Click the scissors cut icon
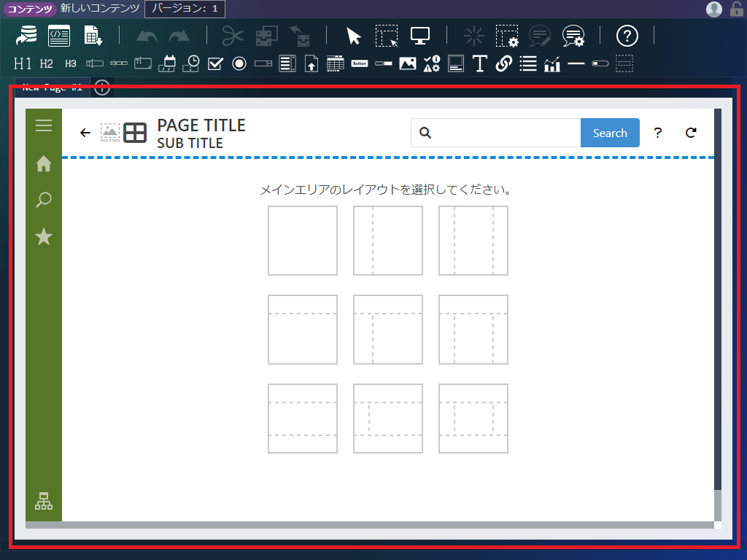 point(233,36)
